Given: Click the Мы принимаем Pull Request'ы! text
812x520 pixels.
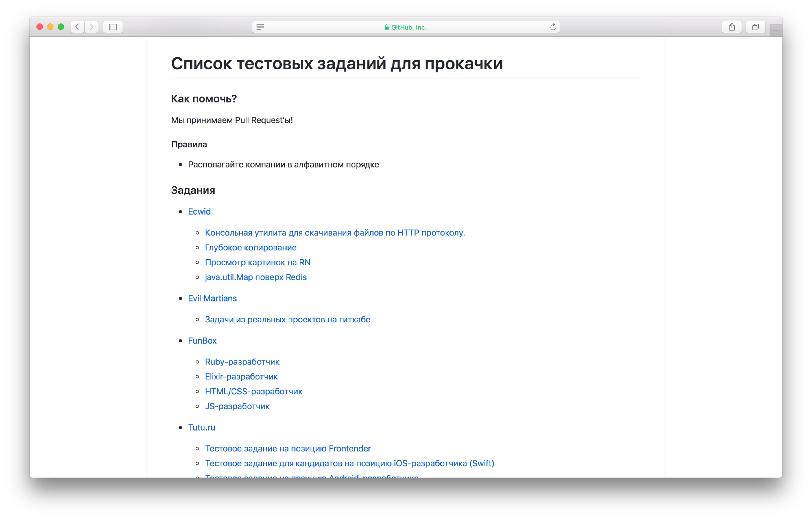Looking at the screenshot, I should (x=232, y=120).
